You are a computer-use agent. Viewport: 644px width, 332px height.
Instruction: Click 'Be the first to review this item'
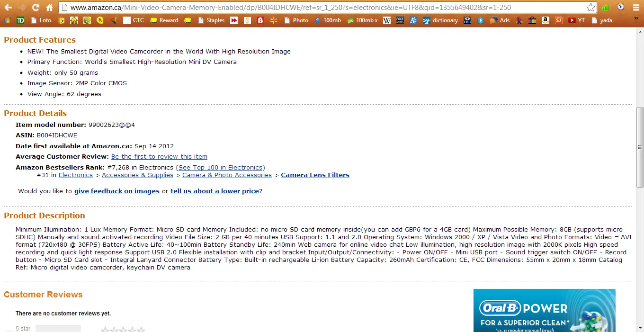[159, 156]
